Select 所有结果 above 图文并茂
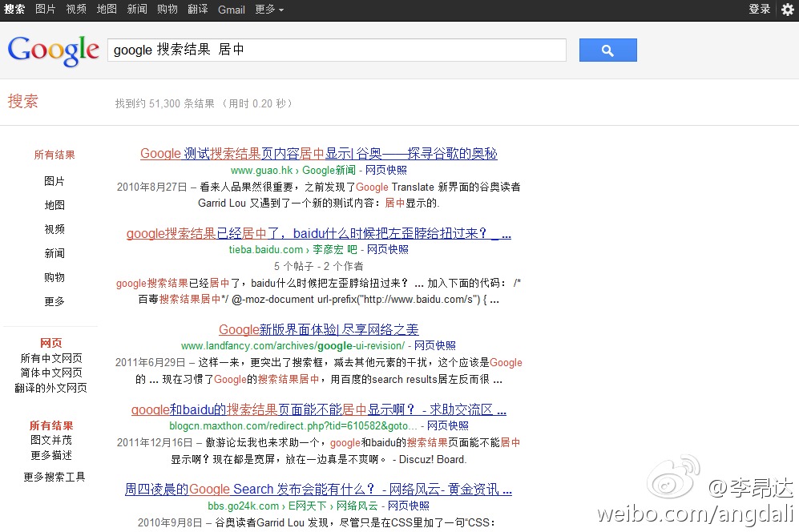799x532 pixels. pyautogui.click(x=51, y=425)
